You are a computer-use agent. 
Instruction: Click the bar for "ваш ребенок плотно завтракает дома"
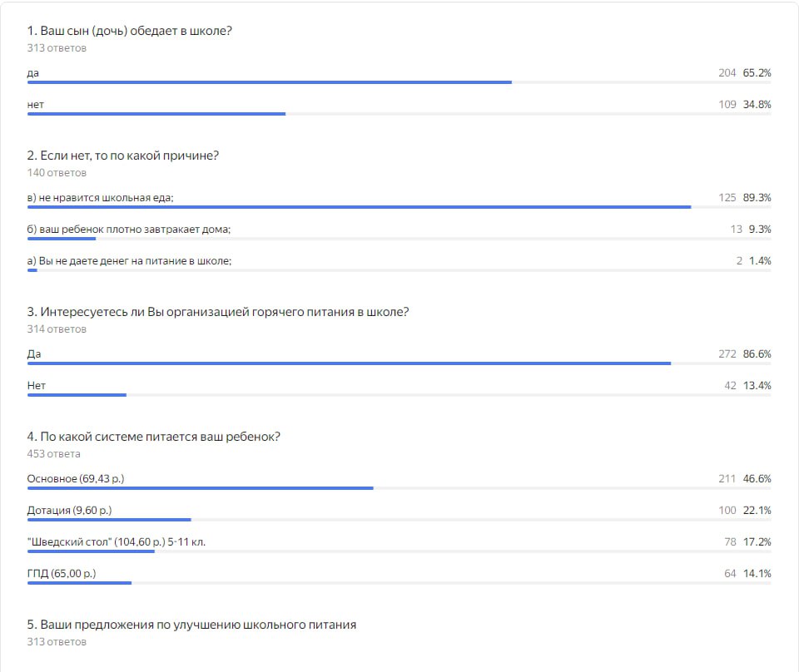click(62, 239)
